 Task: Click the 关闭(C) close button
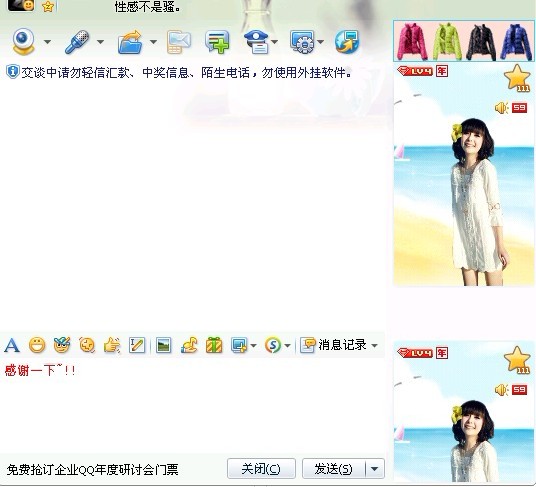click(x=261, y=469)
